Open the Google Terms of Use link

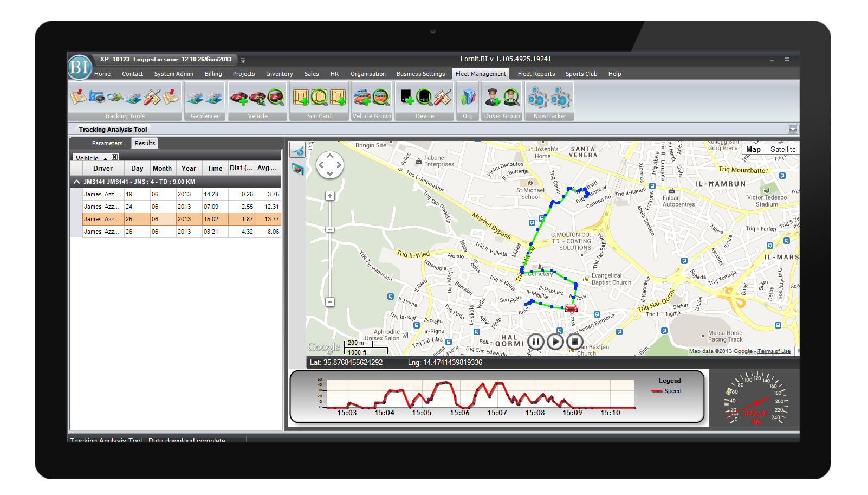pos(774,351)
